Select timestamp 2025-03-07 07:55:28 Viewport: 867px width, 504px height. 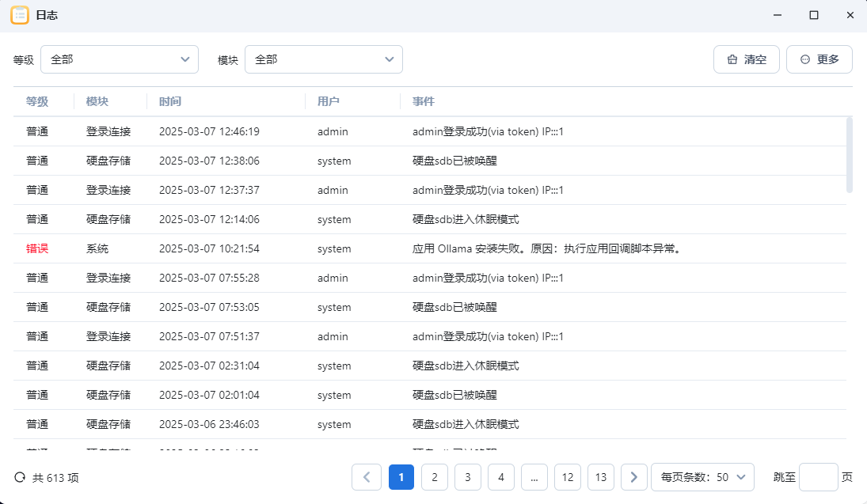tap(209, 278)
